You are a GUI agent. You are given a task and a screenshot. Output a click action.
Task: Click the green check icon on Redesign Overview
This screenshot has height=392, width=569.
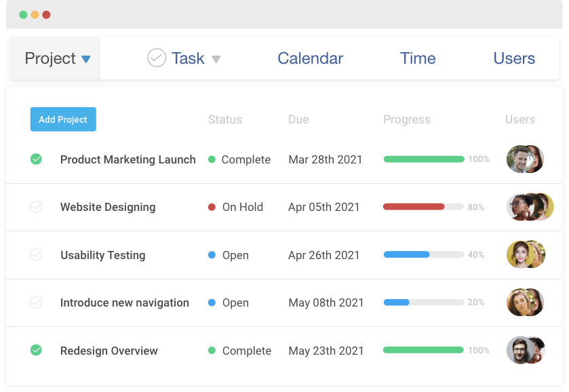[x=37, y=351]
